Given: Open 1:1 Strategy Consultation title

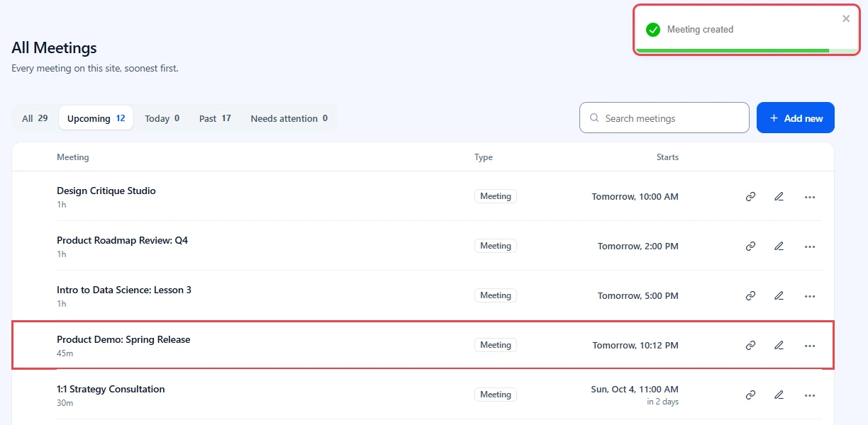Looking at the screenshot, I should (x=111, y=389).
